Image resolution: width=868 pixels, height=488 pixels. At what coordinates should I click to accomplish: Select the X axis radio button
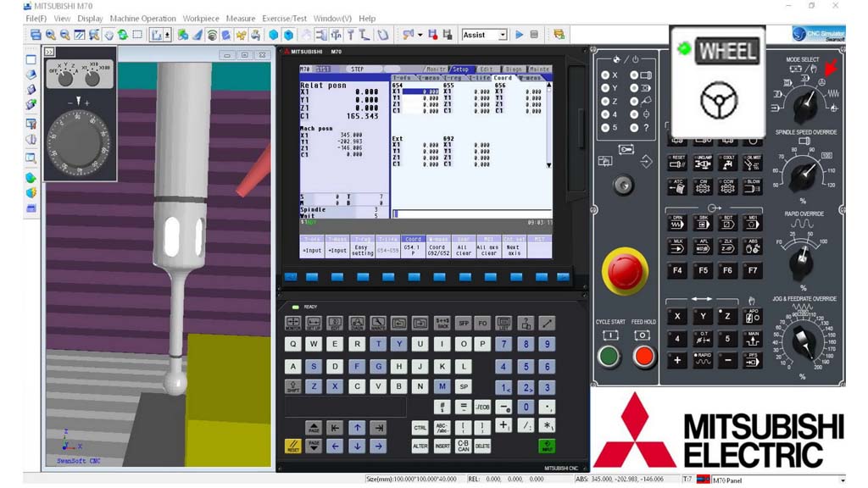tap(605, 75)
